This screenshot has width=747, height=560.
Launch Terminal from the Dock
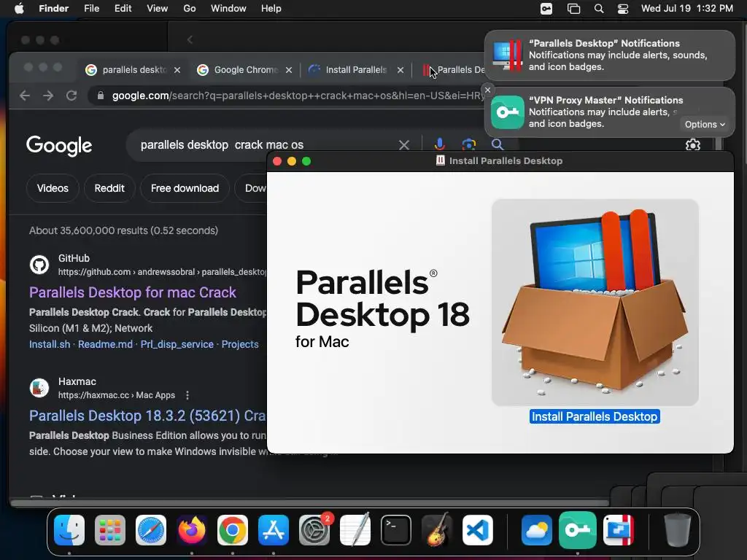396,530
